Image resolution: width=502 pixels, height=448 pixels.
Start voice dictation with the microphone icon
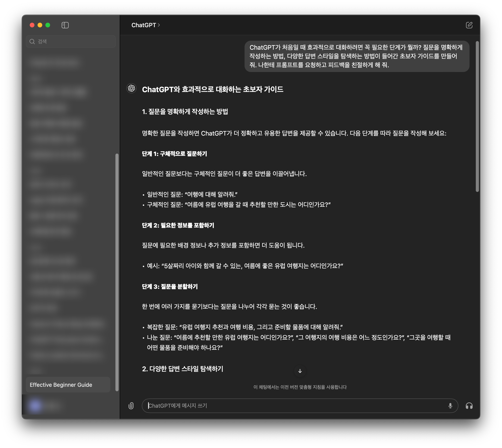click(x=450, y=406)
